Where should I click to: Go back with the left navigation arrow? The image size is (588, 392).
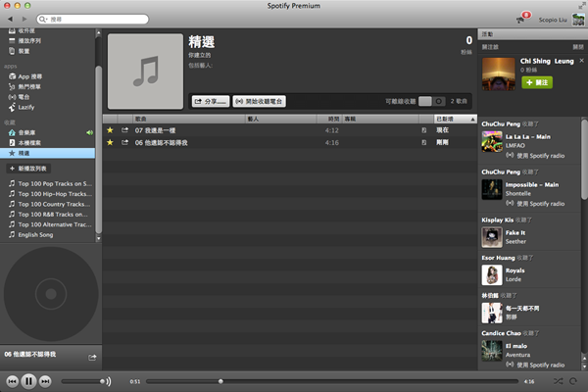pos(10,19)
